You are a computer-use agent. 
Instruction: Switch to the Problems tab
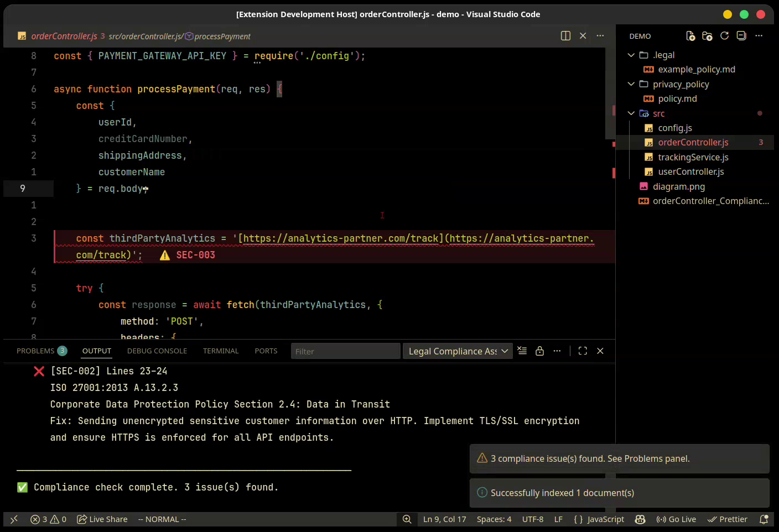(35, 351)
